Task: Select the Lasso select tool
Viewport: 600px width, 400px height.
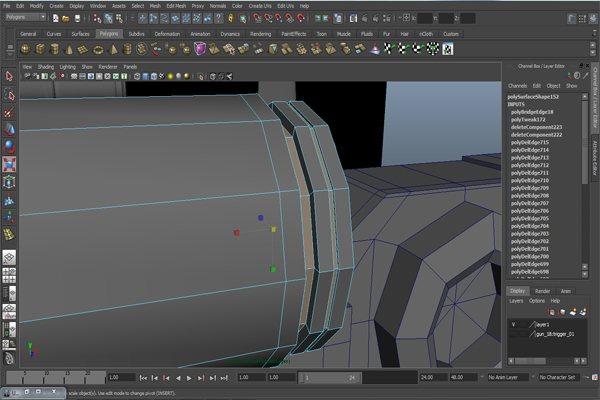Action: point(9,94)
